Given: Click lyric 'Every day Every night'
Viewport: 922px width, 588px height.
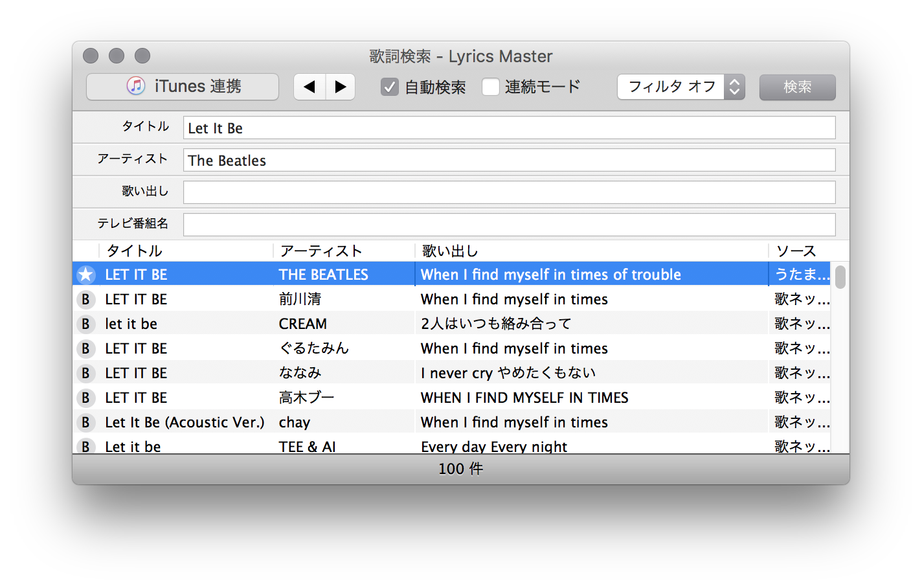Looking at the screenshot, I should (x=494, y=446).
